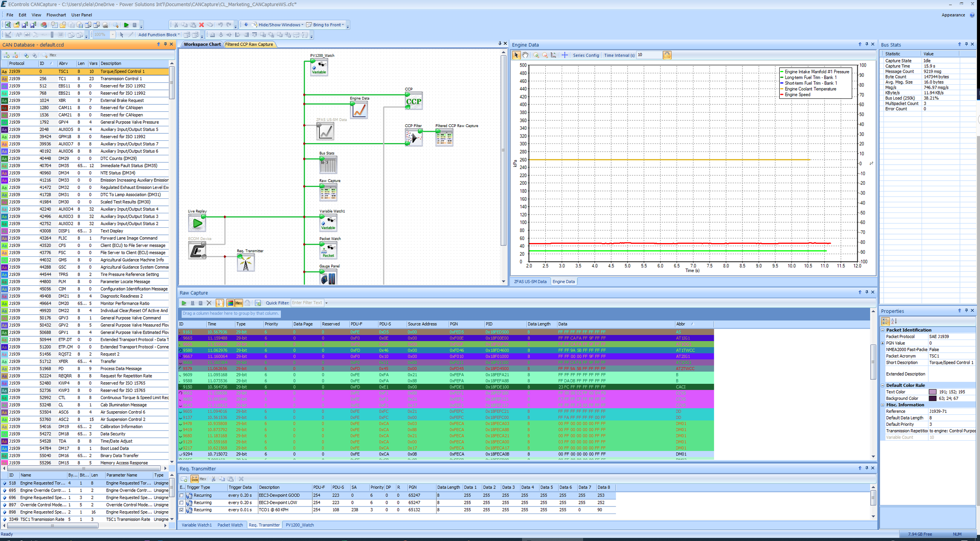Click the Time Interval input field
This screenshot has height=541, width=980.
coord(649,55)
